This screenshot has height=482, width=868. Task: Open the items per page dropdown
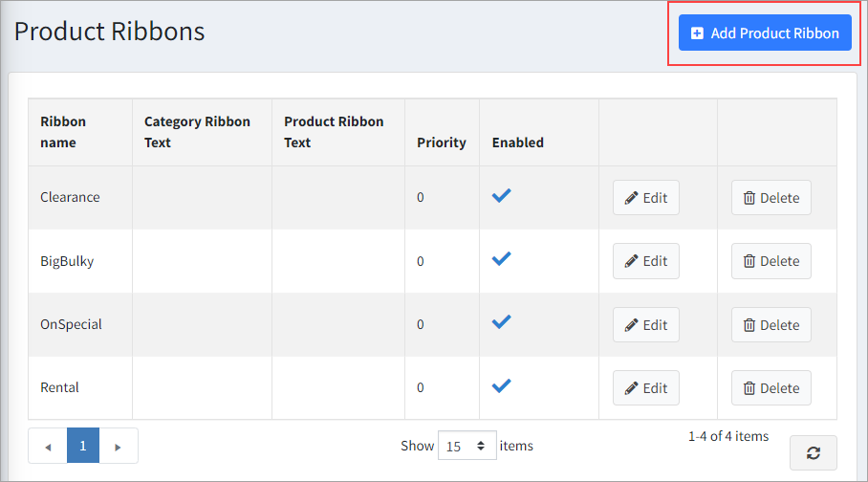click(467, 446)
